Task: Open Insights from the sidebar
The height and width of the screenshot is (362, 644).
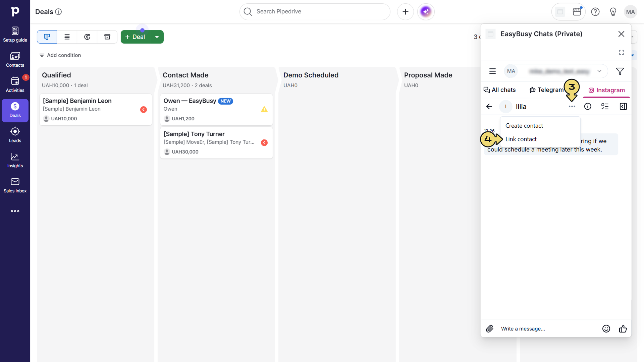Action: 15,161
